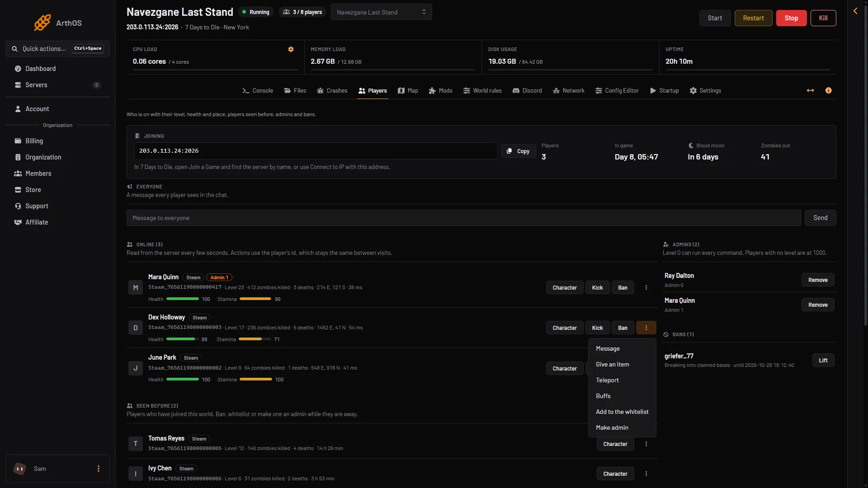This screenshot has width=868, height=488.
Task: Click Dex Holloway's stamina bar
Action: (x=255, y=339)
